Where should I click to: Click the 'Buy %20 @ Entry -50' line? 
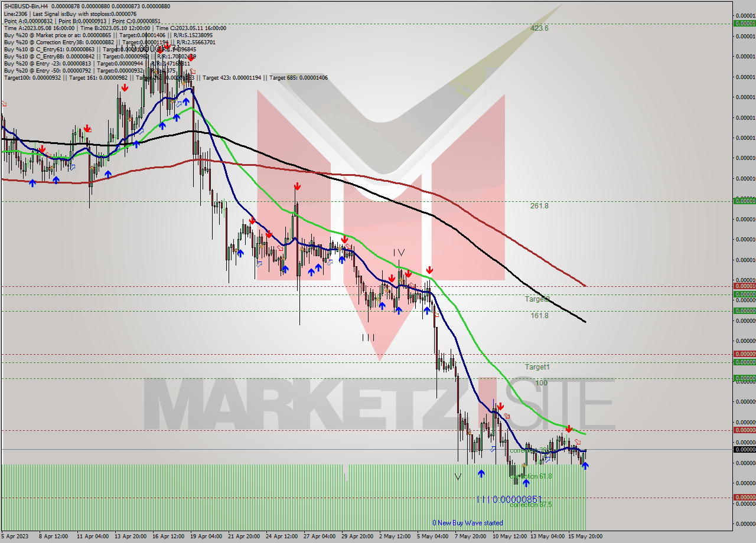(x=89, y=71)
